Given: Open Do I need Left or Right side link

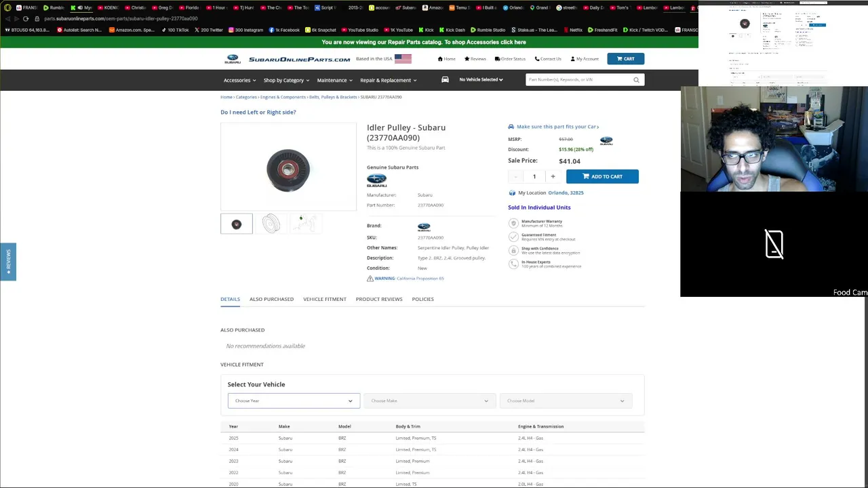Looking at the screenshot, I should [258, 112].
